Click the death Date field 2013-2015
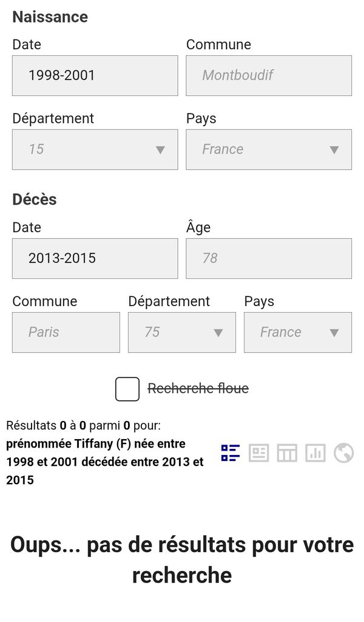 (x=95, y=258)
